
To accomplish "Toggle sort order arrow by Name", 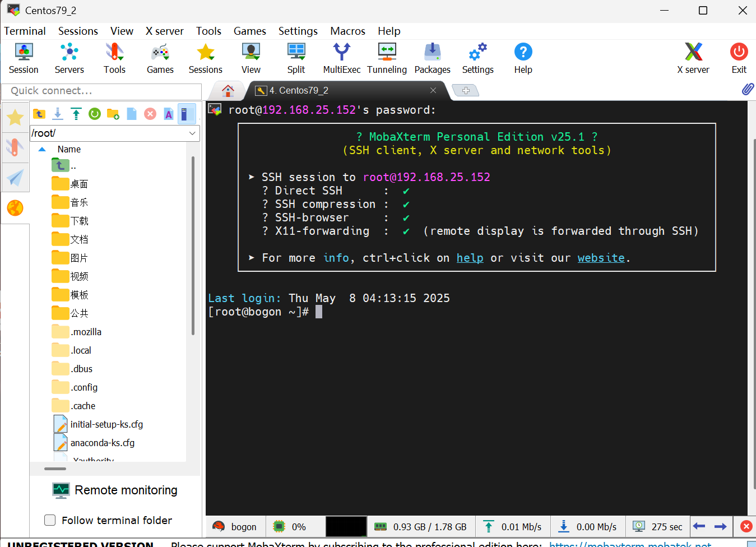I will [x=42, y=149].
